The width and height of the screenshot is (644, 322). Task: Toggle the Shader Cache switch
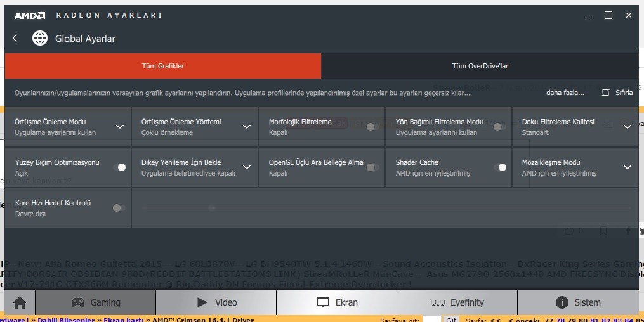pyautogui.click(x=500, y=167)
